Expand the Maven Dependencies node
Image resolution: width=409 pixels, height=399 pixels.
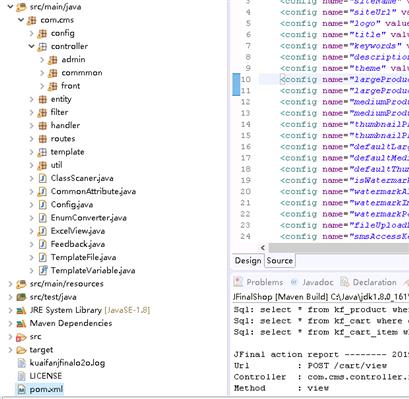(x=10, y=323)
